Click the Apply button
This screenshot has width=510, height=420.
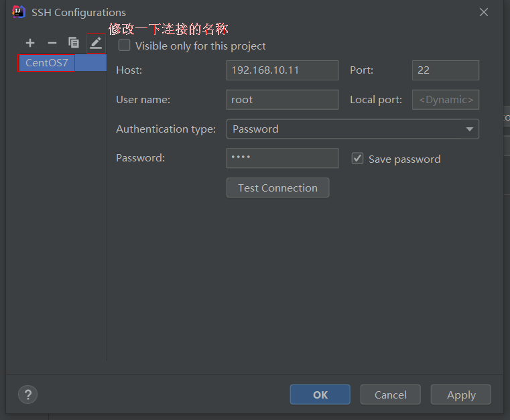pyautogui.click(x=460, y=395)
